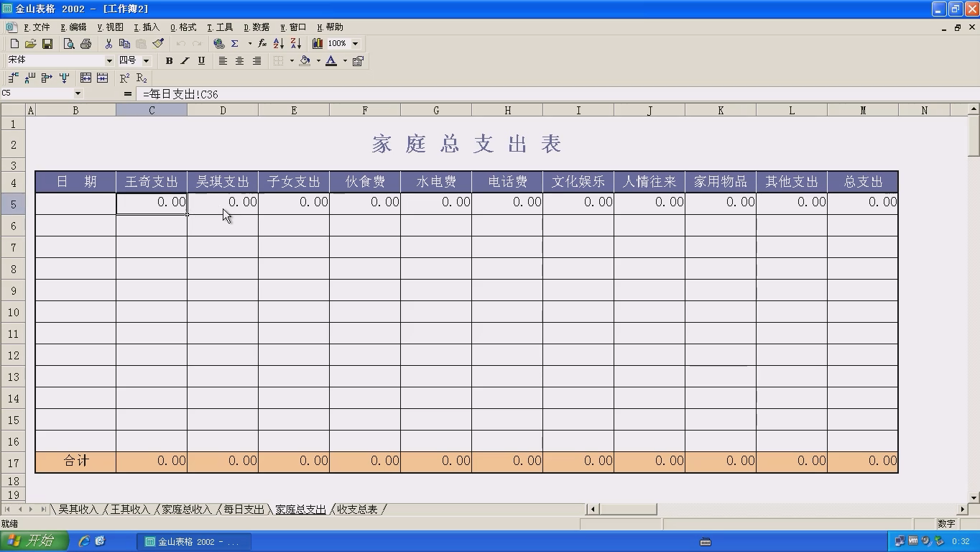Click the superscript R² icon
Viewport: 980px width, 552px height.
click(125, 78)
